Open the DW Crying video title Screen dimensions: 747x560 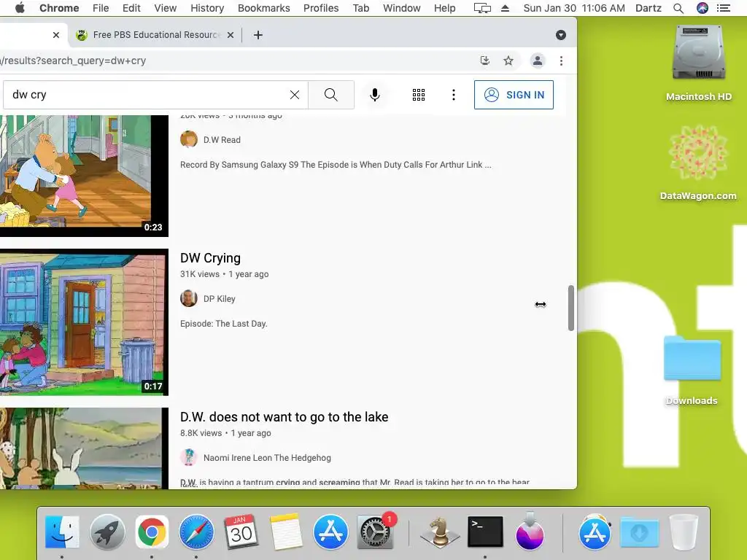click(210, 258)
